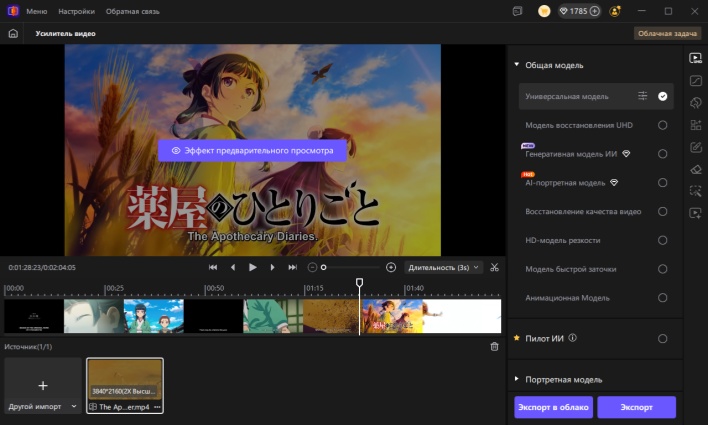Click the app logo icon

pyautogui.click(x=13, y=11)
